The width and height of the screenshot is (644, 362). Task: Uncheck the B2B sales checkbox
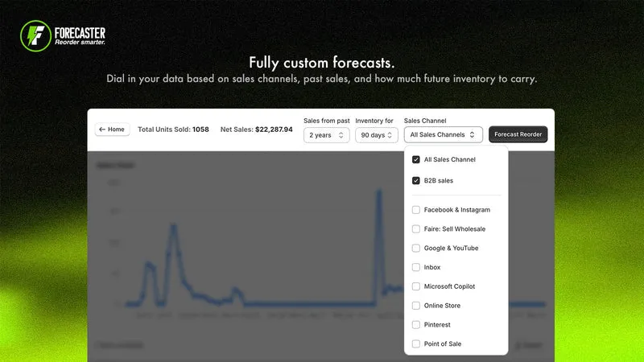pyautogui.click(x=416, y=180)
